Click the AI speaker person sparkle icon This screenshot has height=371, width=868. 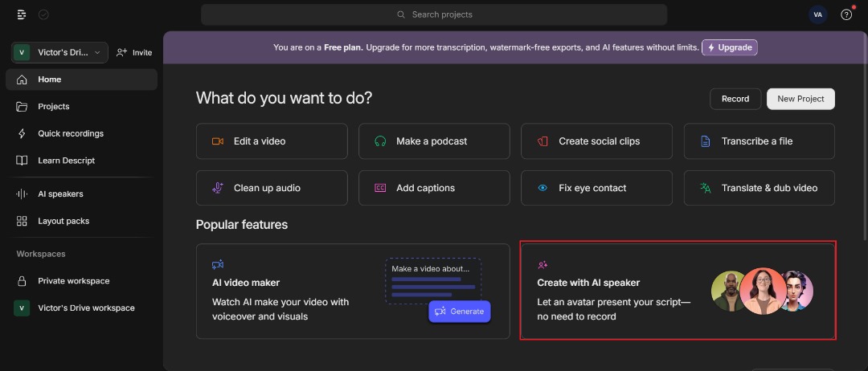(x=542, y=265)
